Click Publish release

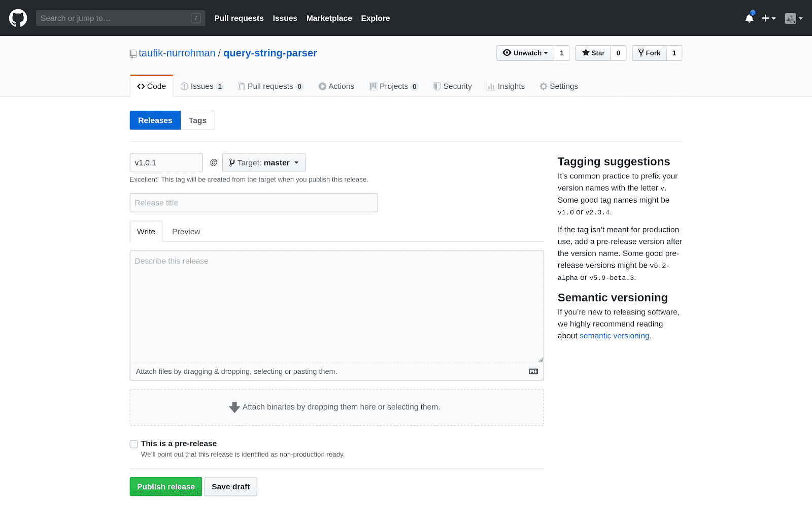(166, 487)
